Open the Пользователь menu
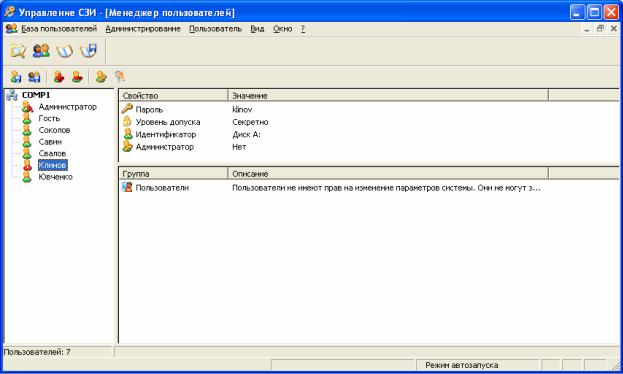The image size is (623, 374). (x=215, y=29)
